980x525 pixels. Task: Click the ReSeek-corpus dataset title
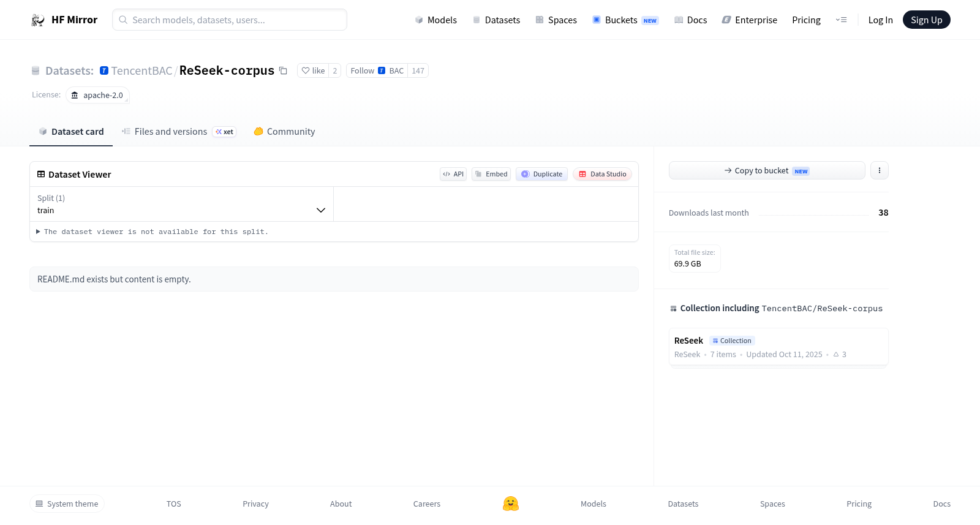[x=227, y=70]
